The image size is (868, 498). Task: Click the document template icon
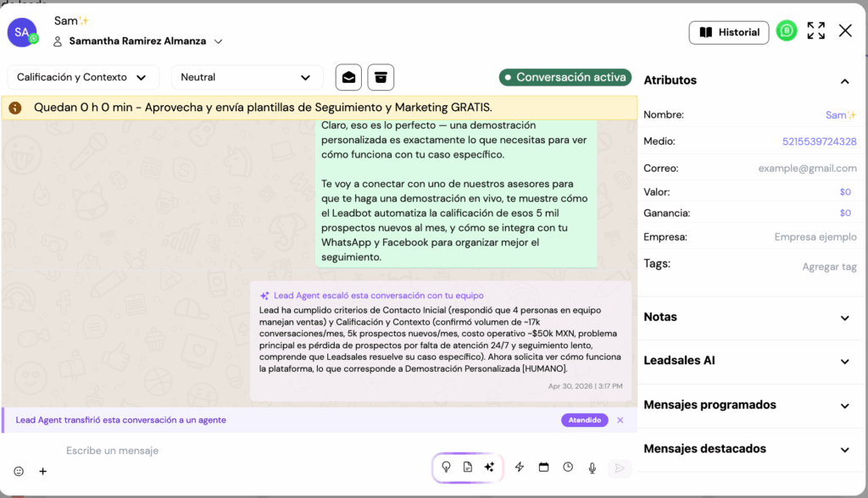coord(468,467)
